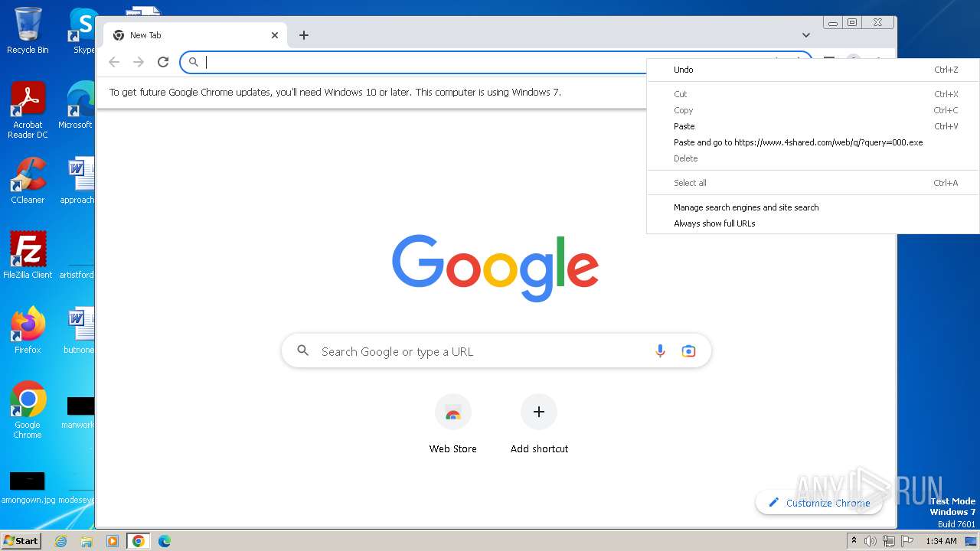
Task: Click the 1:34 AM clock
Action: point(941,541)
